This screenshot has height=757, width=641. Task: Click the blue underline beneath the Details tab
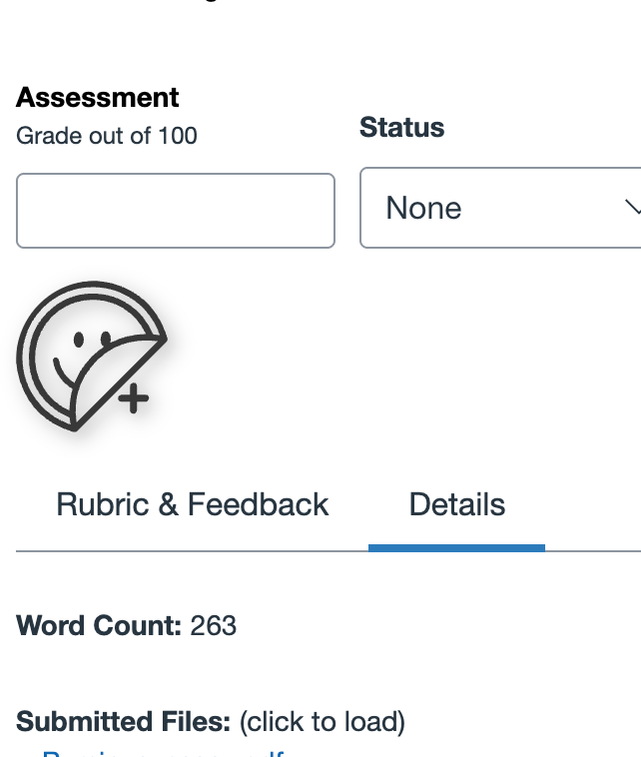(x=456, y=547)
